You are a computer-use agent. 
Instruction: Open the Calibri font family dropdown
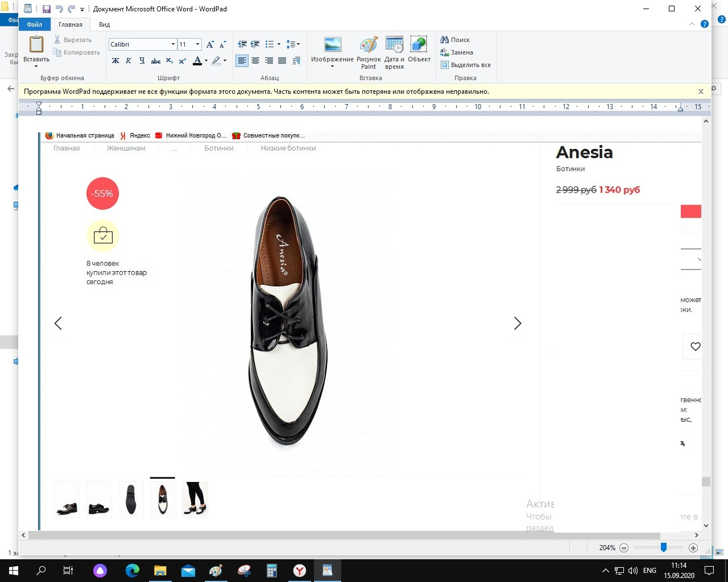[x=173, y=44]
